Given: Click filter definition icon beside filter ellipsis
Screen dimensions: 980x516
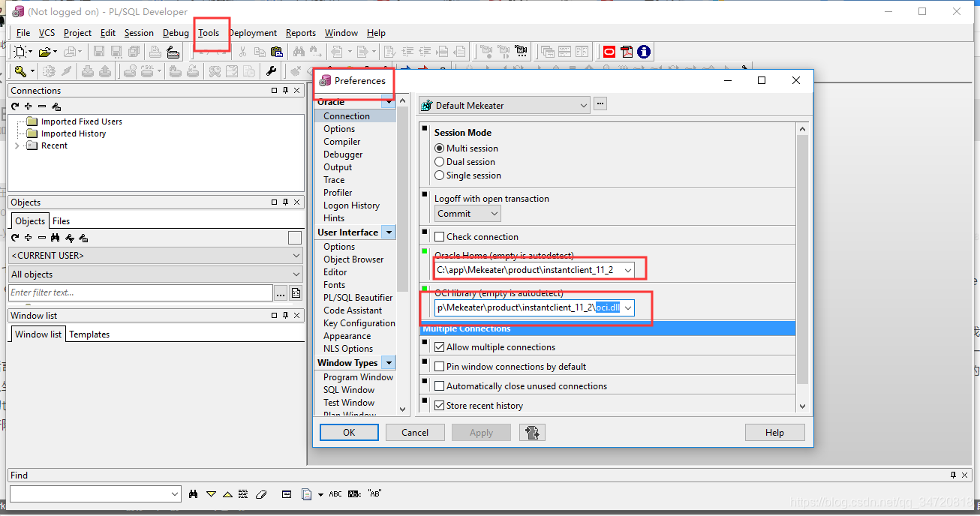Looking at the screenshot, I should pyautogui.click(x=296, y=293).
